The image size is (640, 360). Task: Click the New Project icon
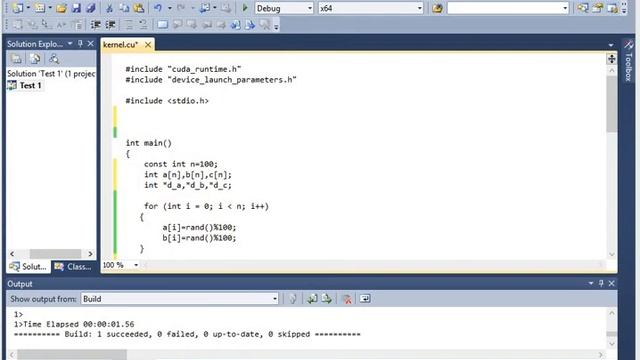point(17,8)
